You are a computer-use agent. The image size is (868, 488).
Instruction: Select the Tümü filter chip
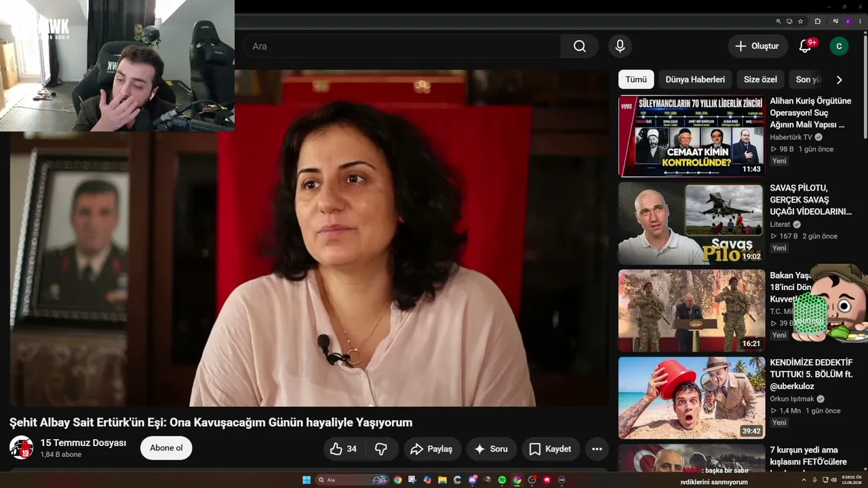[x=636, y=79]
